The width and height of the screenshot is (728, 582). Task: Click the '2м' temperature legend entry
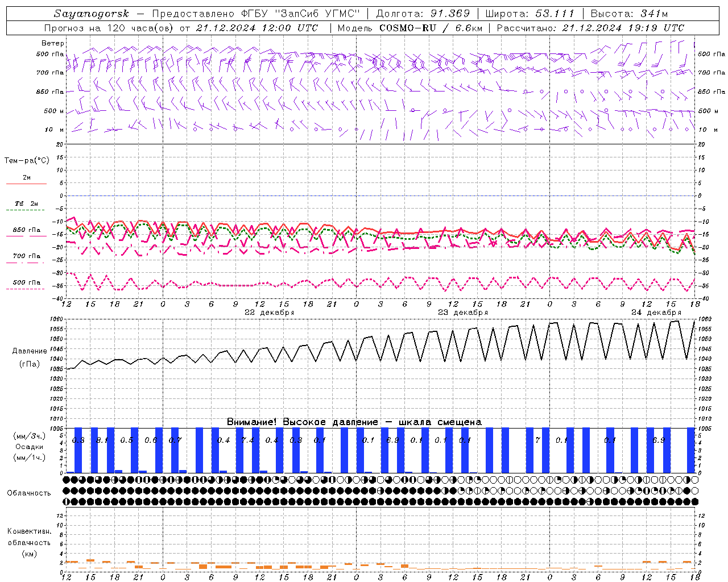27,178
